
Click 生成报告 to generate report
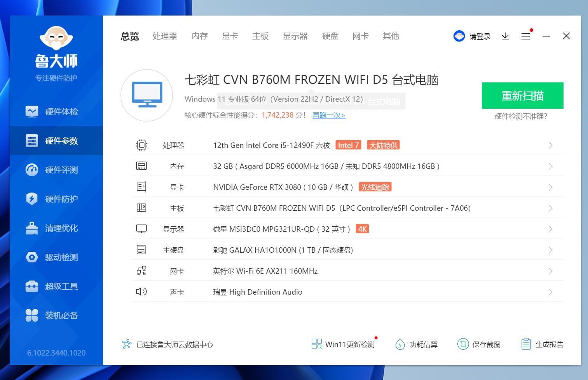(542, 344)
